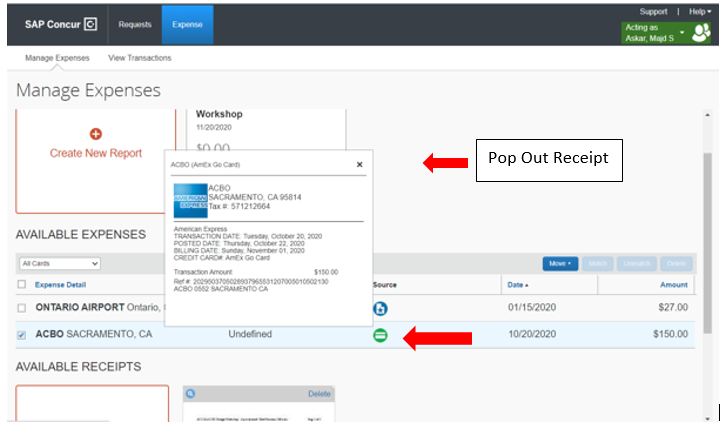Click the ONTARIO AIRPORT expense name
Viewport: 727px width, 433px height.
point(80,307)
